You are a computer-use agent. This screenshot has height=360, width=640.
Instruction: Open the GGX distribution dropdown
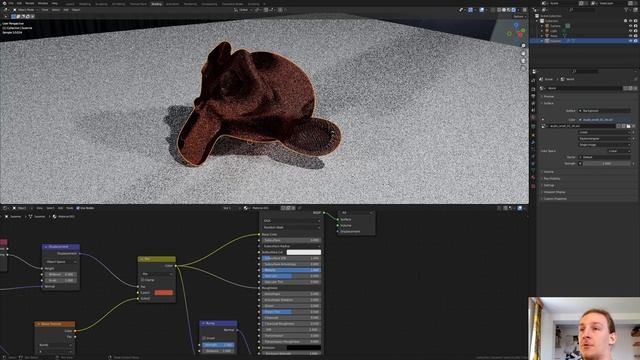291,221
